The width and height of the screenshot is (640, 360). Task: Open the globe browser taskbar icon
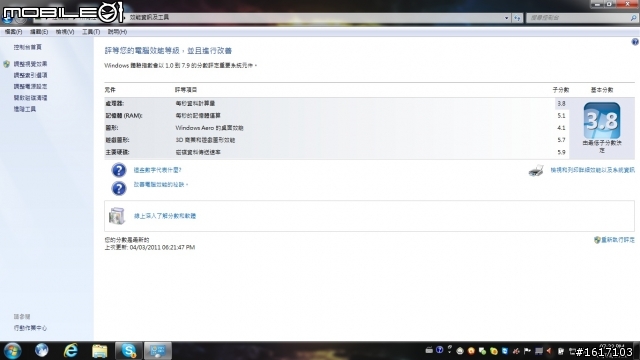point(41,350)
